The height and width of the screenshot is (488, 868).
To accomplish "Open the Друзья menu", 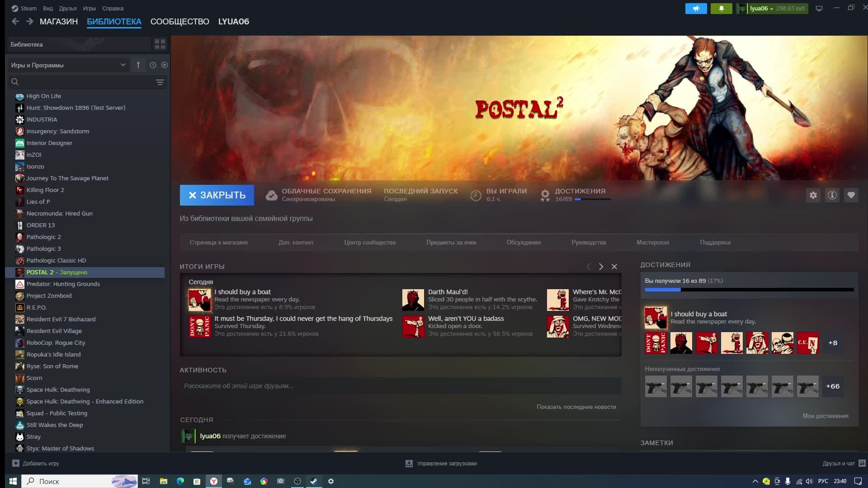I will [67, 9].
